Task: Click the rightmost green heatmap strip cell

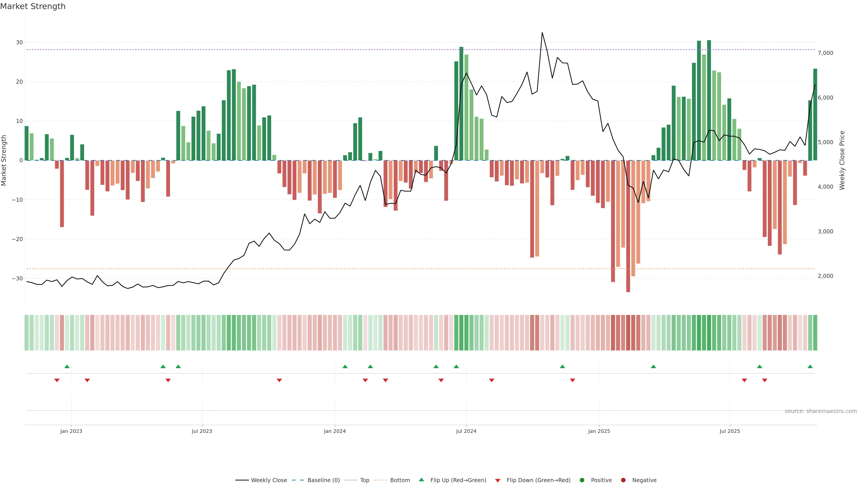Action: click(x=815, y=332)
